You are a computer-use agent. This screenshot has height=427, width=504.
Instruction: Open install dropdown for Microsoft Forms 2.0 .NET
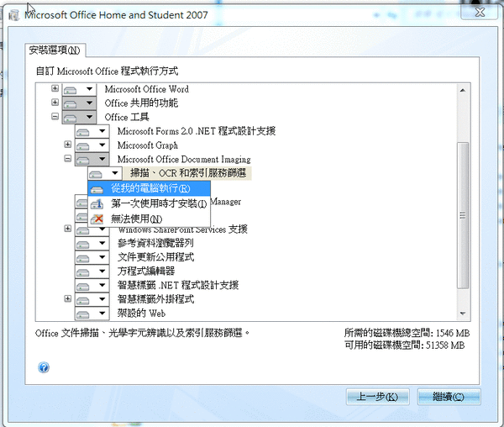[x=92, y=131]
